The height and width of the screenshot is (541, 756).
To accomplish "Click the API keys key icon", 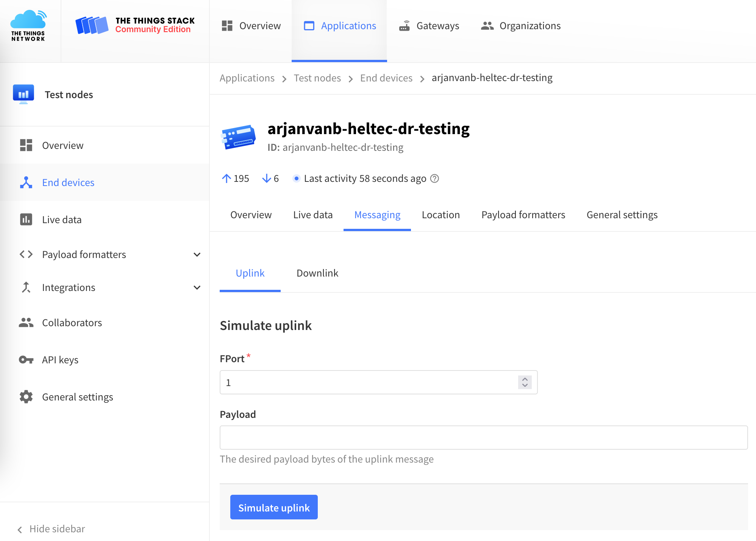I will [26, 360].
